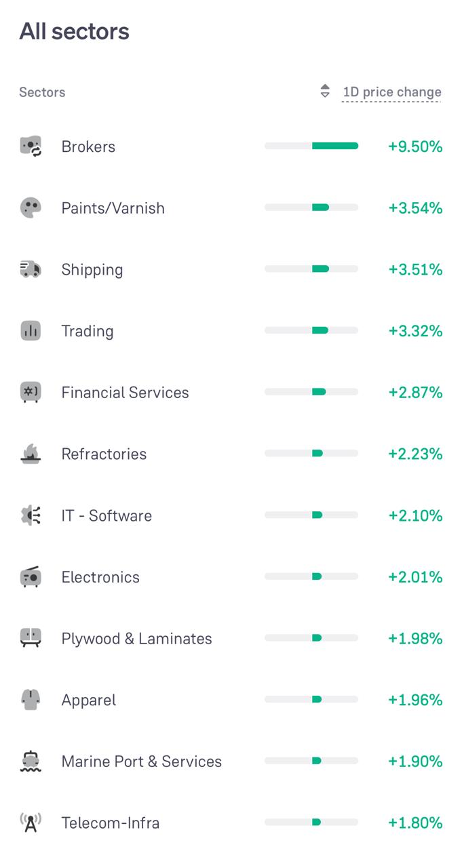Click the IT - Software icon
The height and width of the screenshot is (868, 462).
coord(31,515)
